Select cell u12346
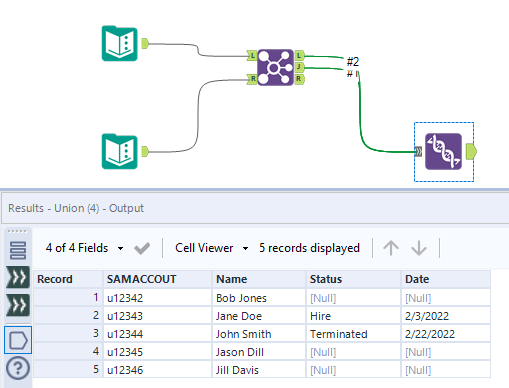Image resolution: width=509 pixels, height=388 pixels. coord(157,370)
